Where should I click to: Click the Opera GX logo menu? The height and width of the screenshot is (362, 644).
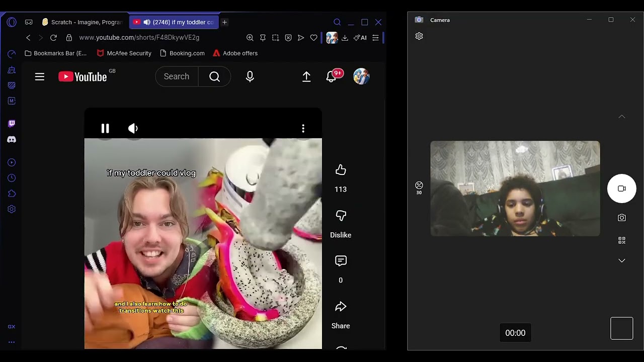[x=12, y=22]
